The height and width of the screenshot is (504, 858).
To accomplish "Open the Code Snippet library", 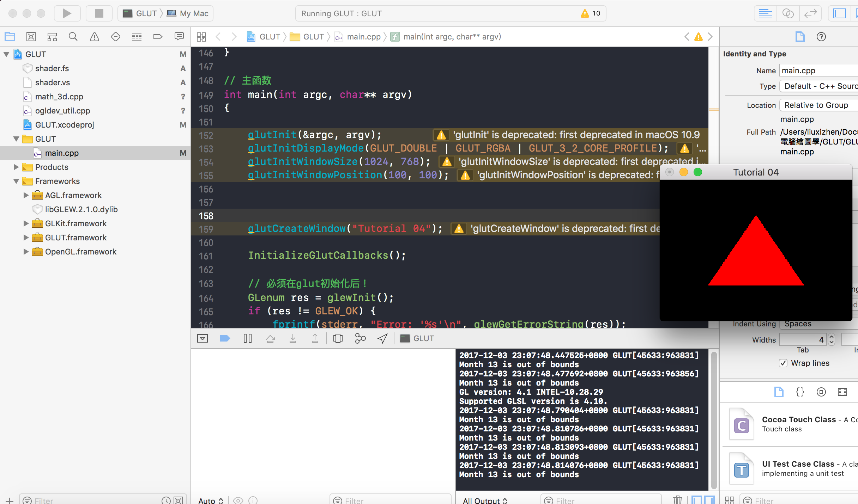I will [x=800, y=392].
